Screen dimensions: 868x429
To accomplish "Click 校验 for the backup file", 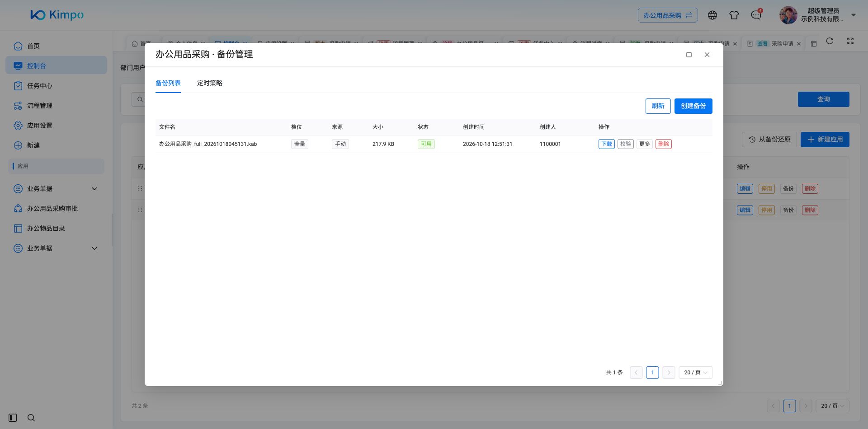I will pyautogui.click(x=626, y=144).
